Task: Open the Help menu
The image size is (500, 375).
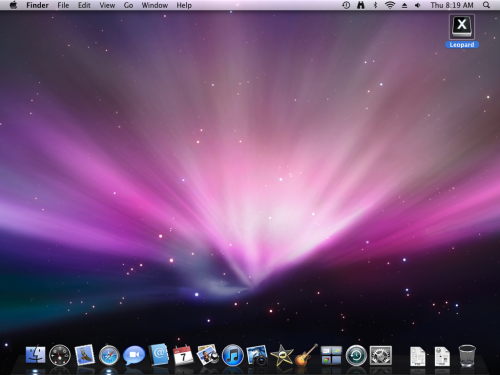Action: tap(184, 5)
